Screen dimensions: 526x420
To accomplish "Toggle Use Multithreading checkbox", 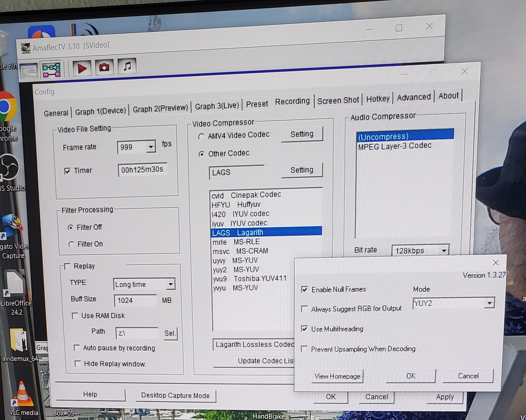I will (304, 329).
